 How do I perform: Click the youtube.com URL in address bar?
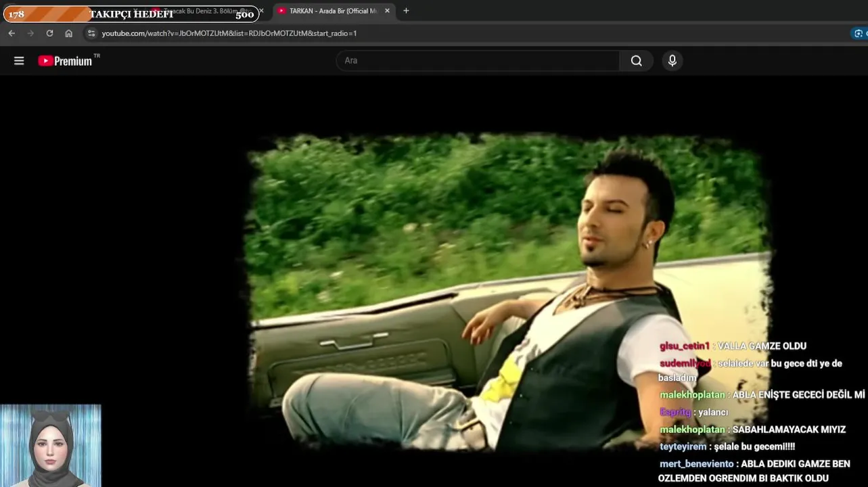coord(229,33)
